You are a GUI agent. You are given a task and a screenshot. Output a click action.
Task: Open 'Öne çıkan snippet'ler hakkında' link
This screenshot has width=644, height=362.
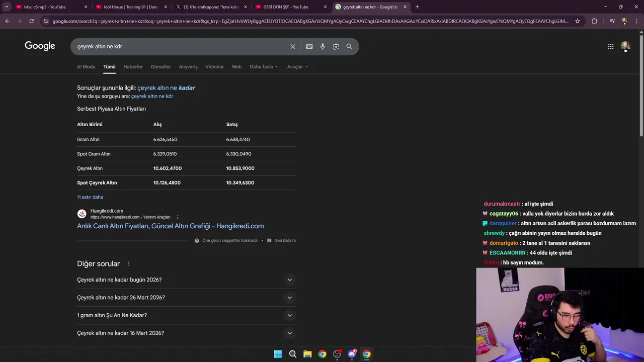click(230, 241)
